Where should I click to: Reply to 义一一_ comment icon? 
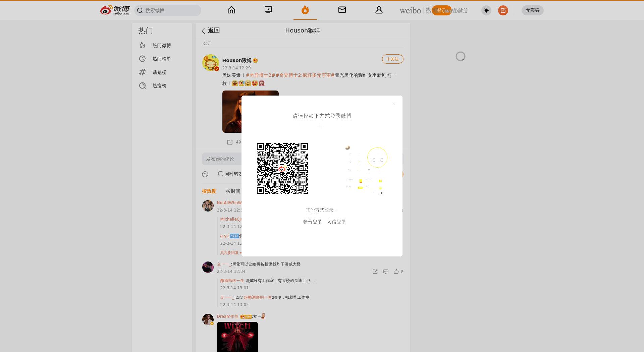coord(386,272)
